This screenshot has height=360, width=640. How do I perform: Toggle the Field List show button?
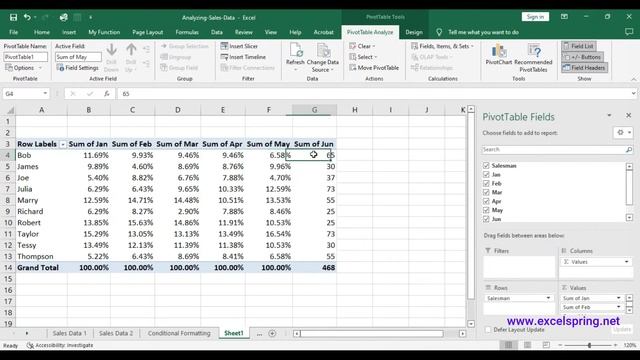tap(578, 46)
